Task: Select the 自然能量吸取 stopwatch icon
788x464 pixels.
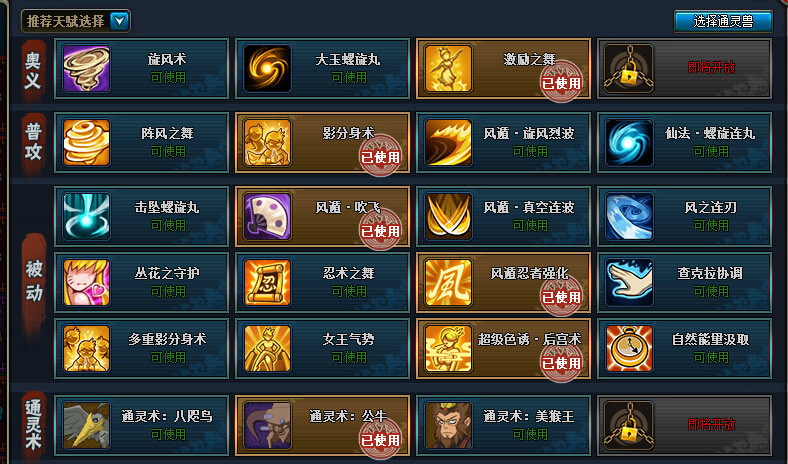Action: click(x=629, y=348)
